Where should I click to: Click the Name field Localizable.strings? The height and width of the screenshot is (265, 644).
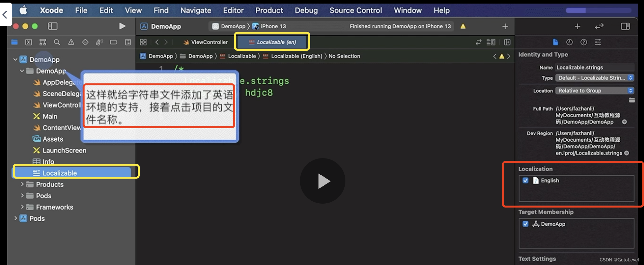[595, 68]
